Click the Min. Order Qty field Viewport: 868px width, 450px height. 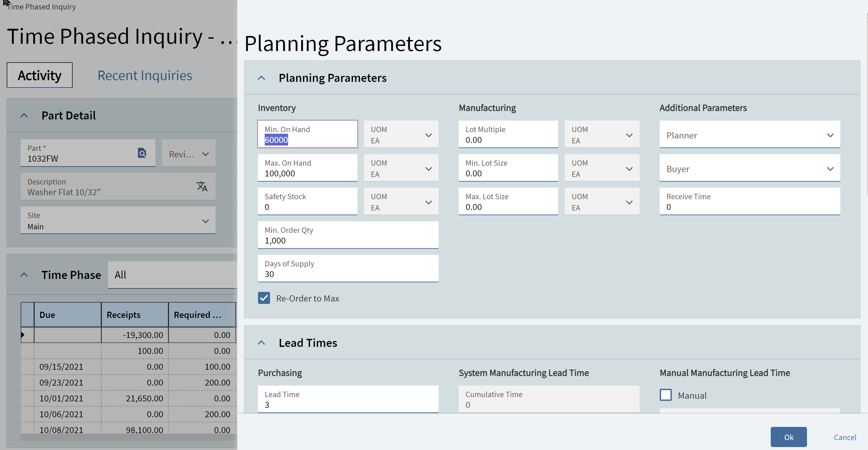point(348,235)
